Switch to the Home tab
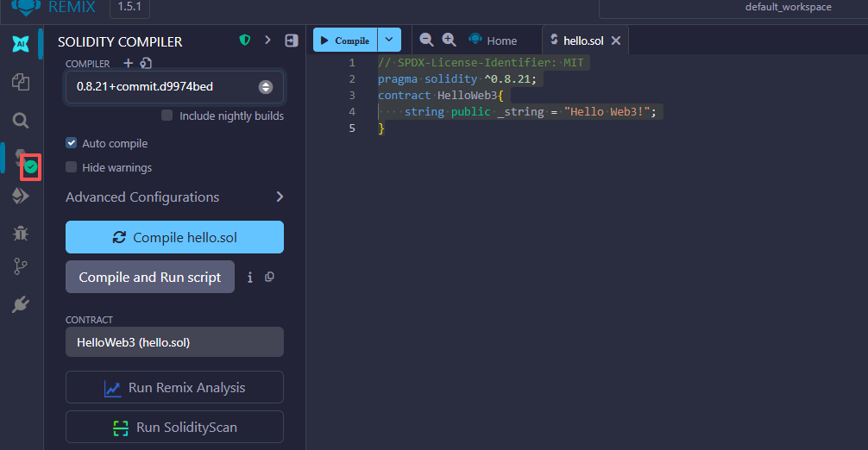The height and width of the screenshot is (450, 868). [493, 41]
